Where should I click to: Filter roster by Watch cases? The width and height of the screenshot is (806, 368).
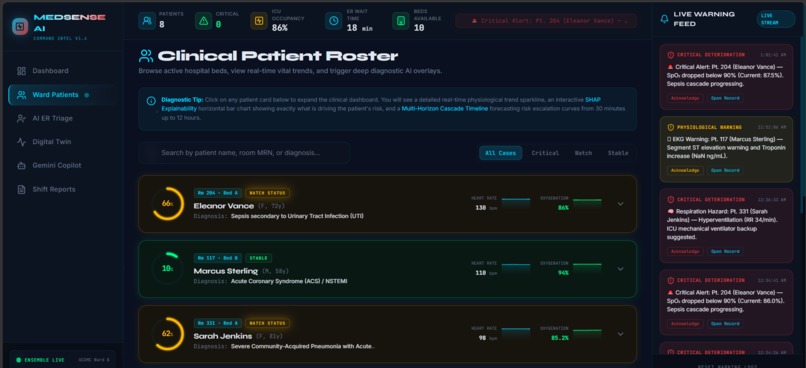[x=583, y=153]
